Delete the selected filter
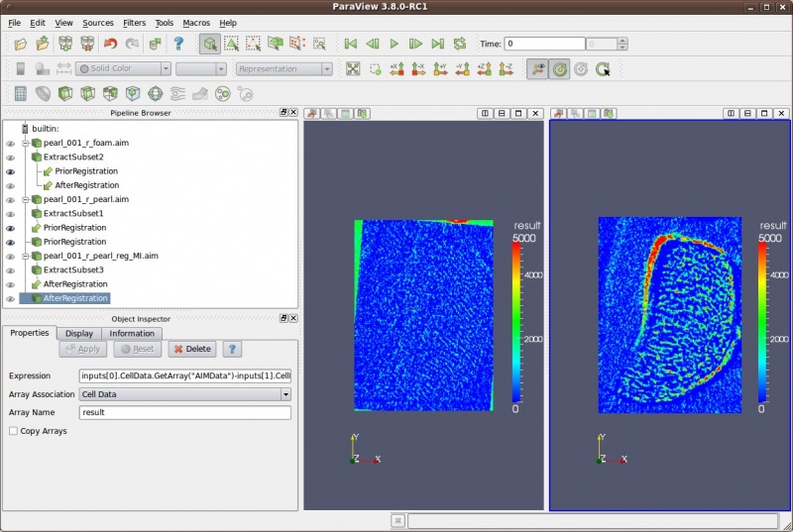The image size is (793, 532). point(192,349)
